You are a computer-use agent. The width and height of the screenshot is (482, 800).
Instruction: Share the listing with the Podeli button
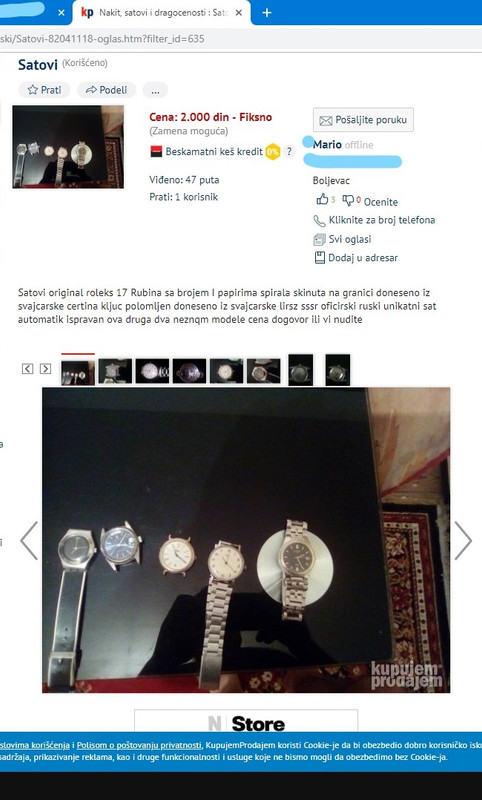[x=107, y=90]
